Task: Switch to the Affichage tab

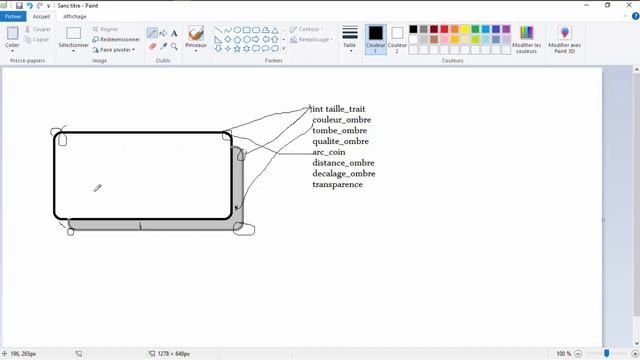Action: 75,16
